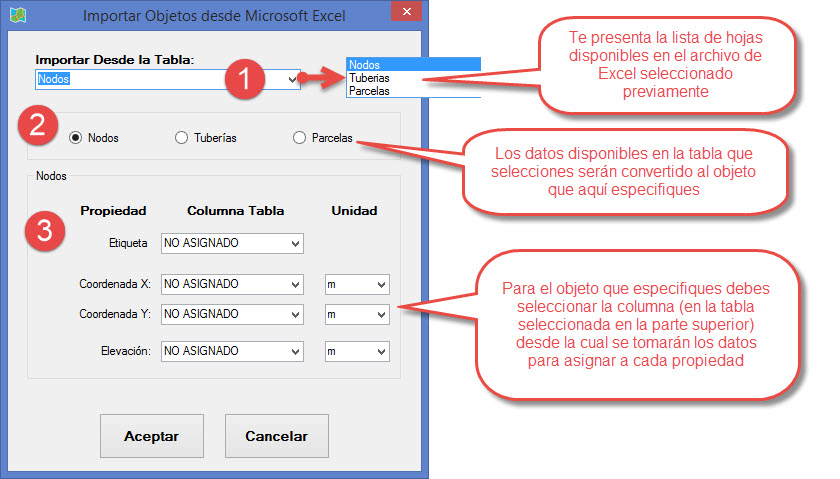Click the Propiedad column header
The width and height of the screenshot is (840, 479).
[x=113, y=211]
